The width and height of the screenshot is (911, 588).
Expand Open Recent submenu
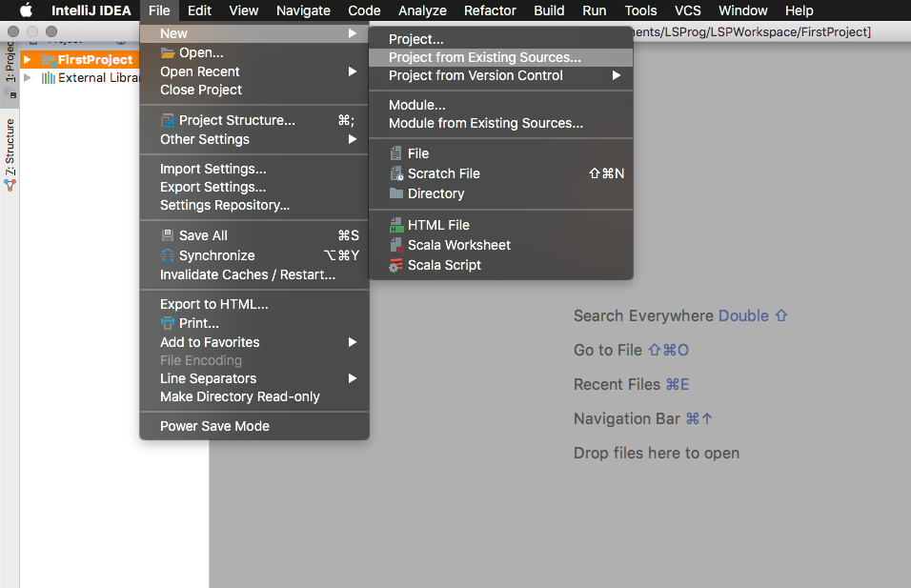(x=254, y=71)
